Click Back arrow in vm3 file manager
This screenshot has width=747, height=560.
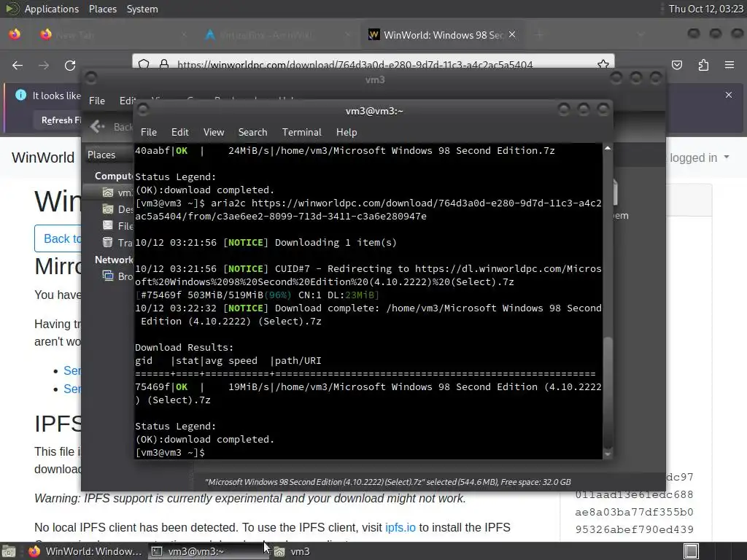click(x=98, y=126)
